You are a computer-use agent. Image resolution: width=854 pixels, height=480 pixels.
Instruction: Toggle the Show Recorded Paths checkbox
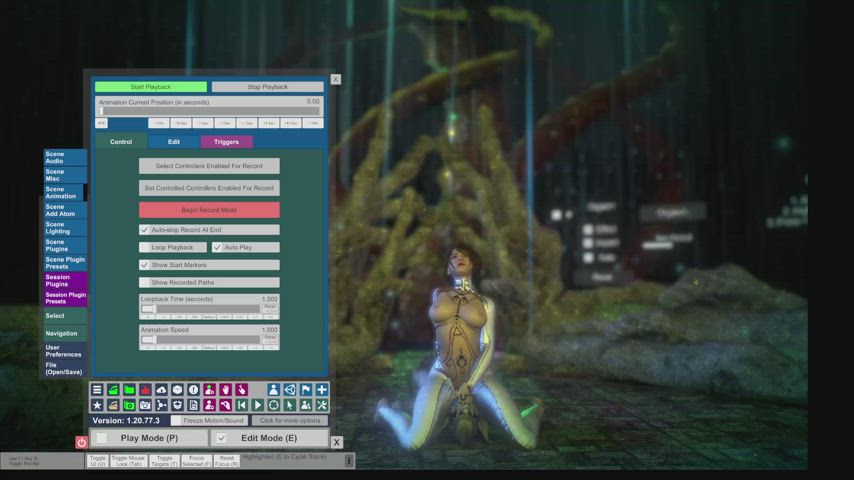[209, 283]
